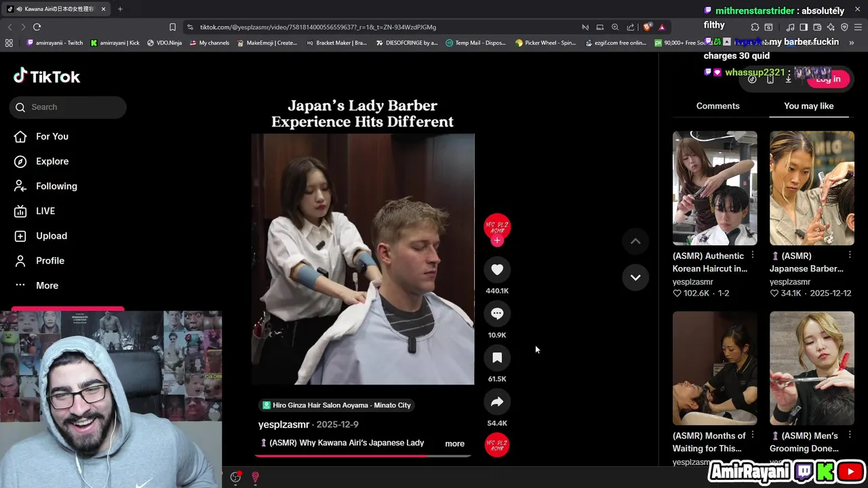Open options menu for Korean Haircut video

coord(753,256)
